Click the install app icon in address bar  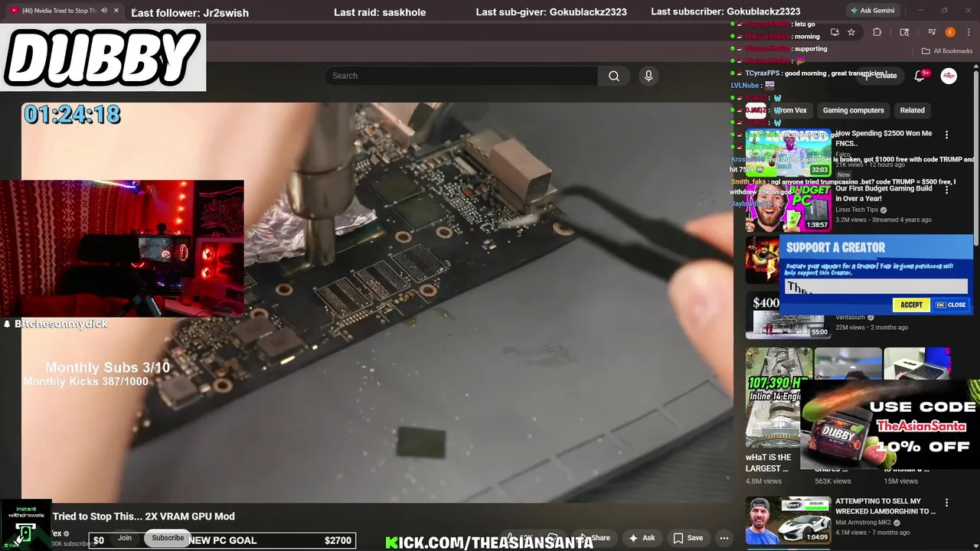835,32
